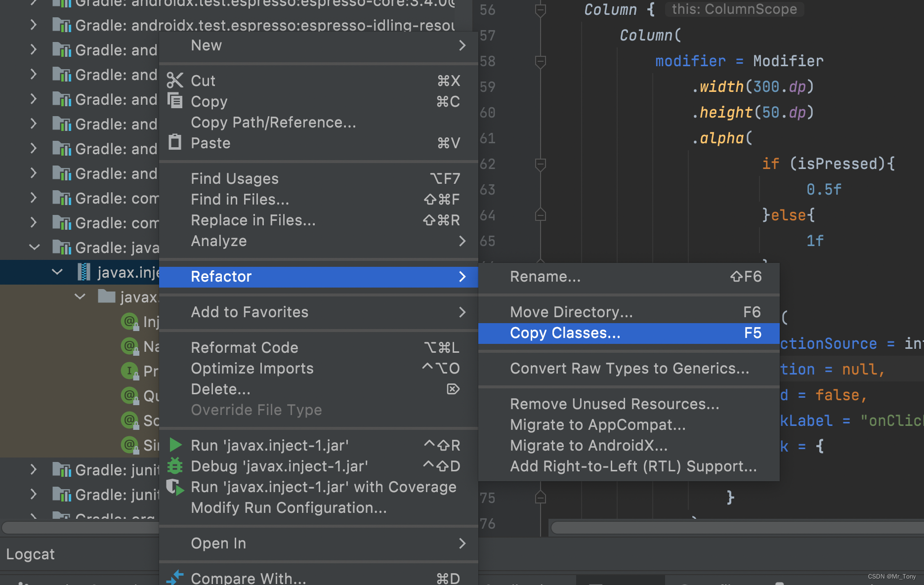
Task: Click the Cut scissors icon
Action: [175, 80]
